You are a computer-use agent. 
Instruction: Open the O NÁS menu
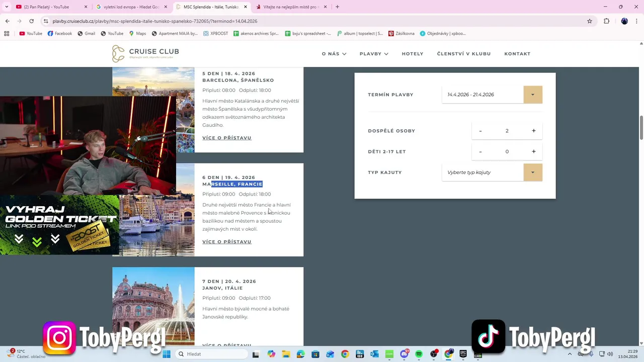(334, 54)
